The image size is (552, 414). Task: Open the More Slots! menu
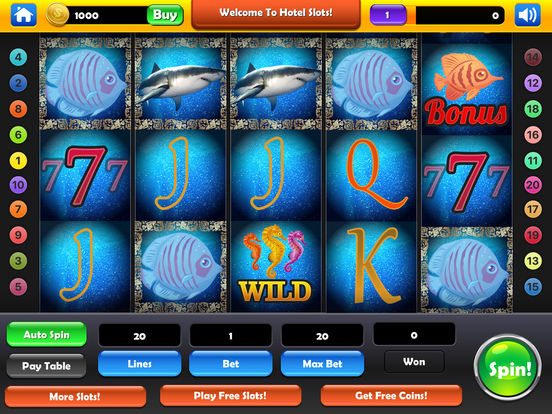(x=75, y=397)
